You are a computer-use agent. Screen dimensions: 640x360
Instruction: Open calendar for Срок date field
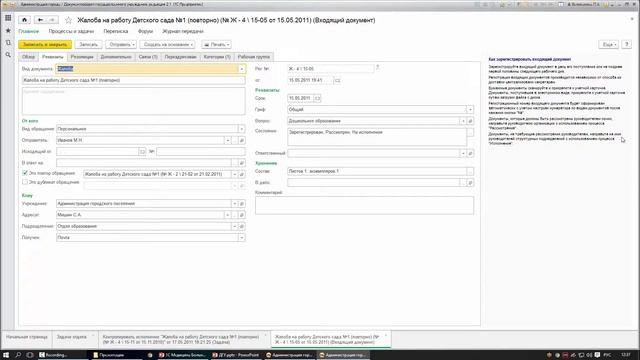317,98
